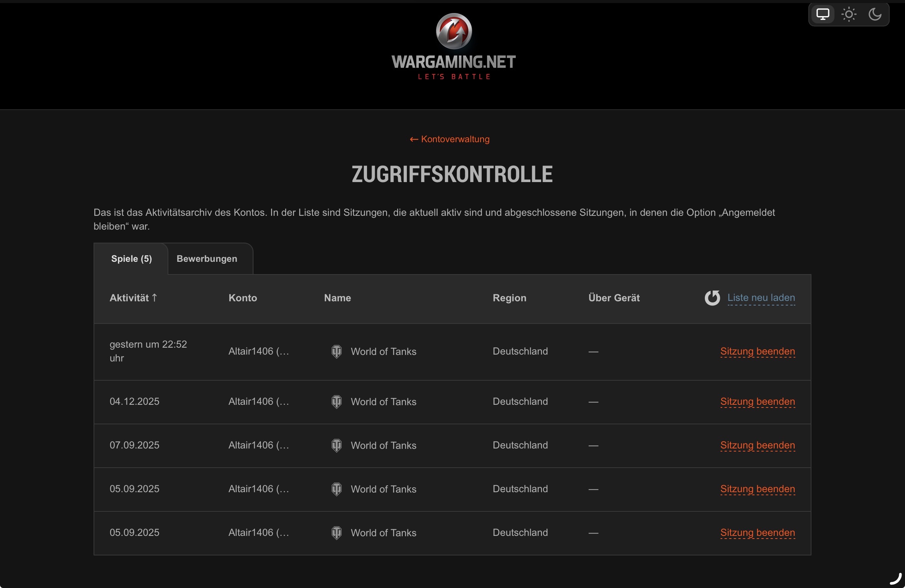Click the Wargaming.net logo
This screenshot has height=588, width=905.
pos(454,47)
